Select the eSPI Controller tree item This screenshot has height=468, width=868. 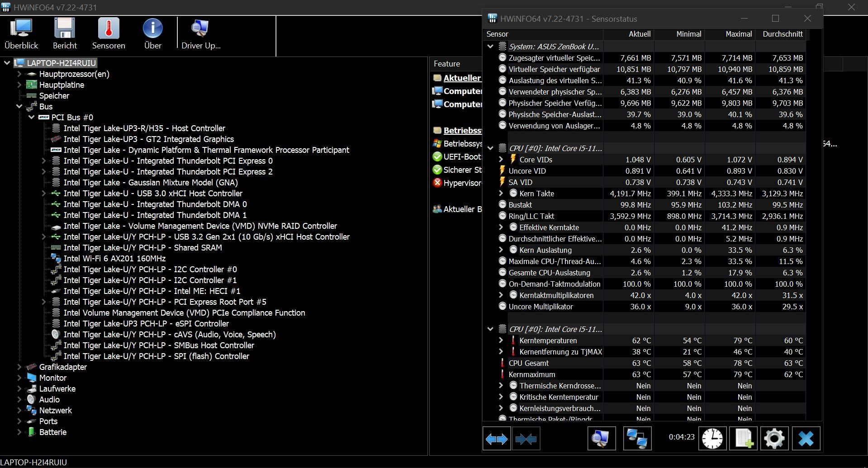146,323
